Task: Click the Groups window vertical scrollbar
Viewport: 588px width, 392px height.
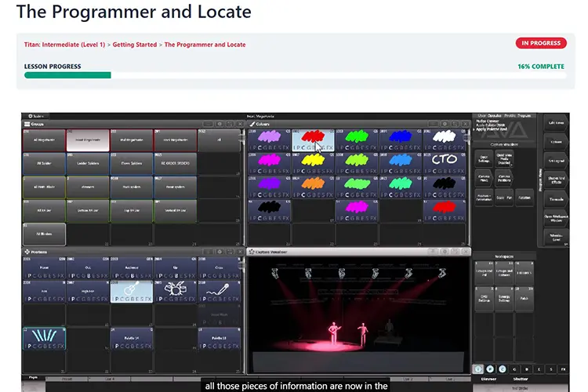Action: tap(242, 187)
